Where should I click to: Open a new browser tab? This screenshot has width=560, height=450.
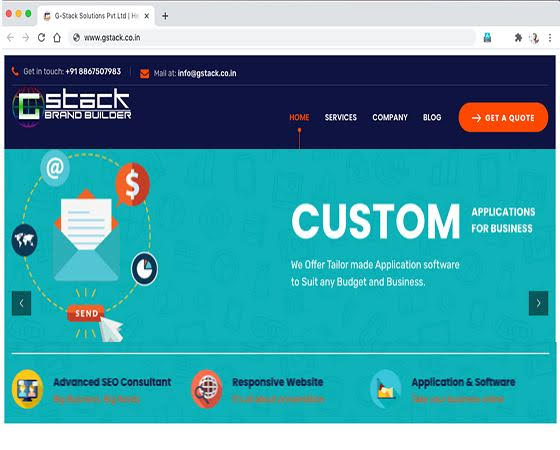pos(165,16)
